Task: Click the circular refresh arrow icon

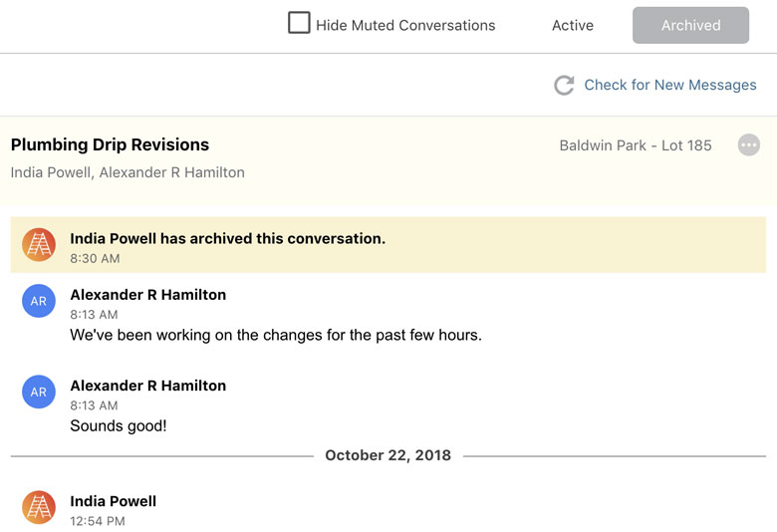Action: click(x=564, y=86)
